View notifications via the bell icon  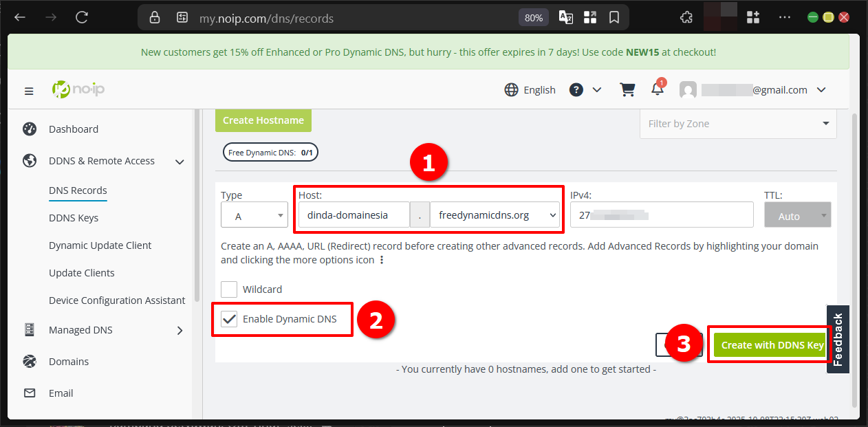(x=656, y=89)
